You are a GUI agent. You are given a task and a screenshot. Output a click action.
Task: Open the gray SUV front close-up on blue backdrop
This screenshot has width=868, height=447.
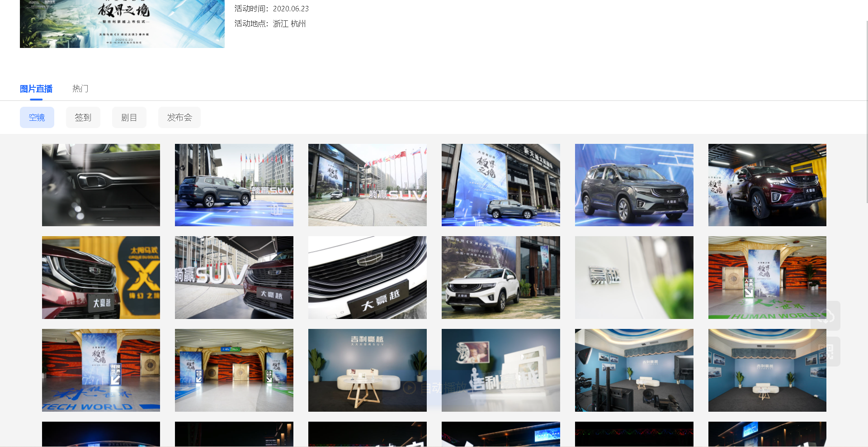[634, 185]
